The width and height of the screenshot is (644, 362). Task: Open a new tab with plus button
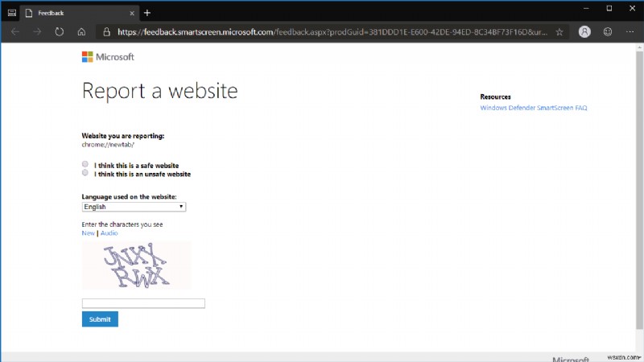coord(147,13)
